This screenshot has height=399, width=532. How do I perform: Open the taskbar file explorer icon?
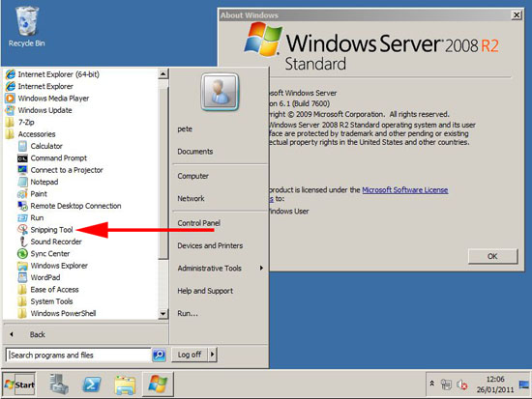[x=125, y=385]
